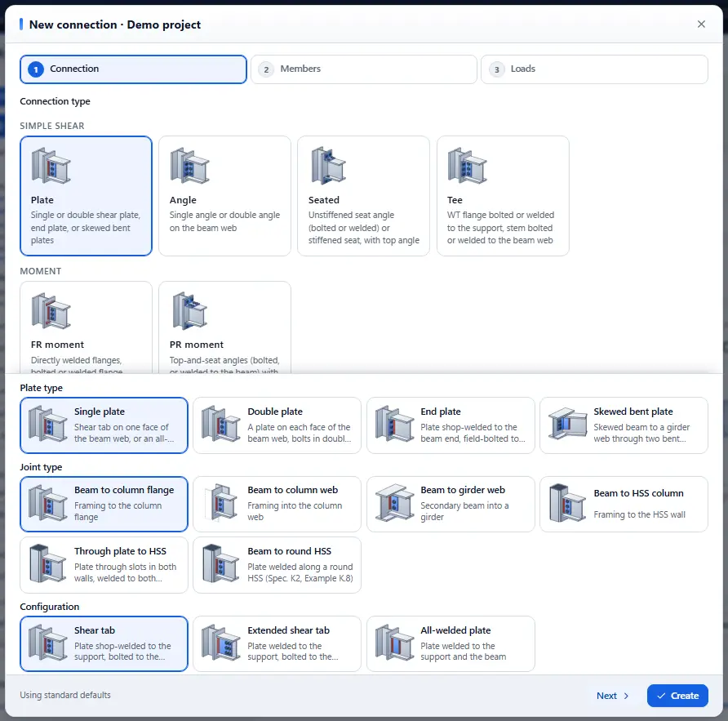
Task: Close the New connection dialog
Action: tap(701, 24)
